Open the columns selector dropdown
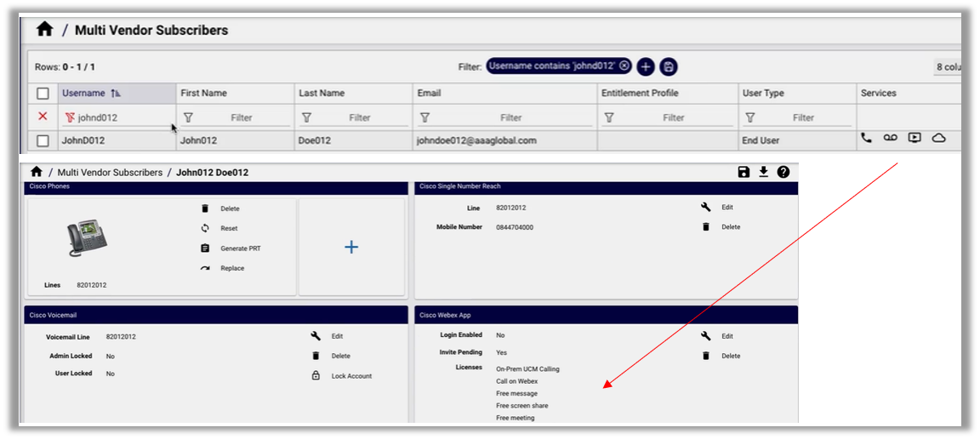This screenshot has width=980, height=439. click(948, 67)
